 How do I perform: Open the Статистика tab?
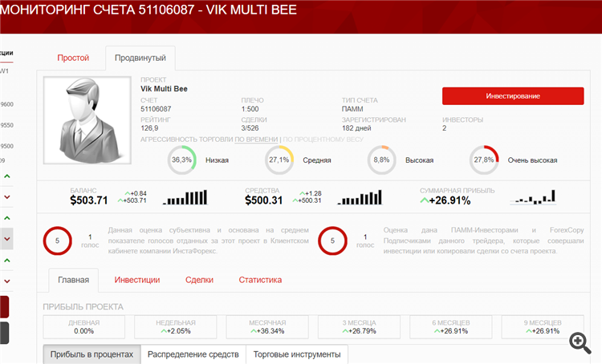(260, 280)
